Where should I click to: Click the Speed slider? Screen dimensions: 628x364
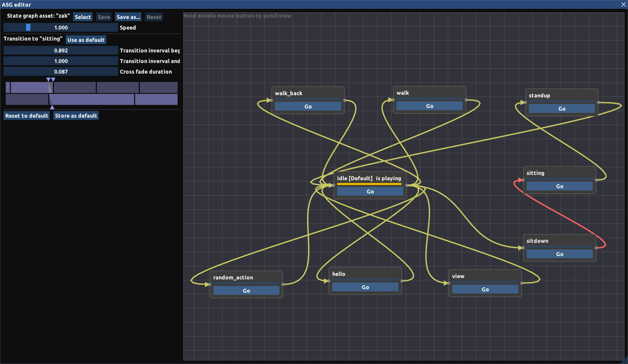pyautogui.click(x=61, y=27)
